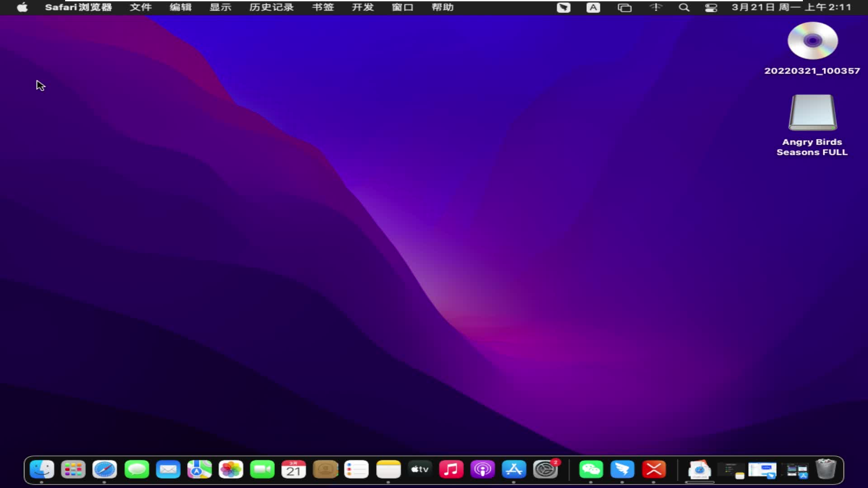Open the 历史记录 history menu
The image size is (868, 488).
coord(272,7)
